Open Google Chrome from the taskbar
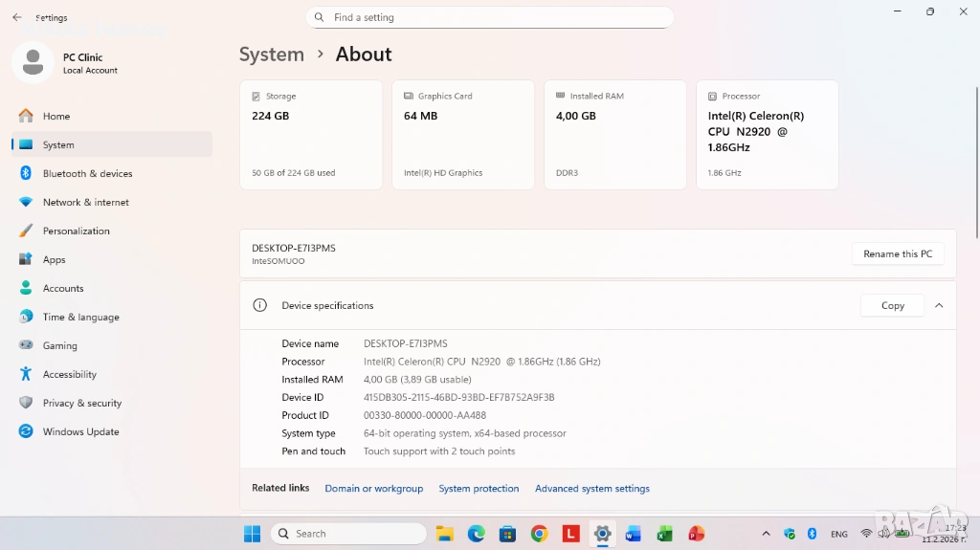The width and height of the screenshot is (980, 550). (539, 534)
